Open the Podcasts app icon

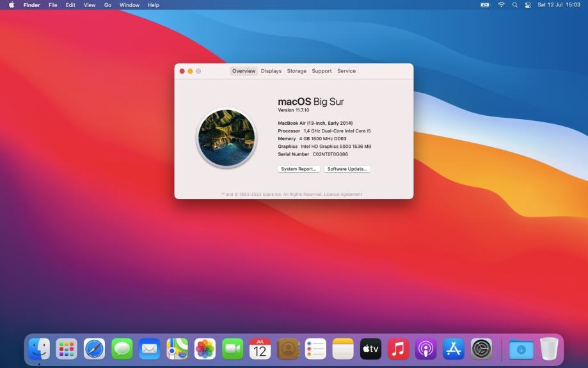(x=426, y=349)
